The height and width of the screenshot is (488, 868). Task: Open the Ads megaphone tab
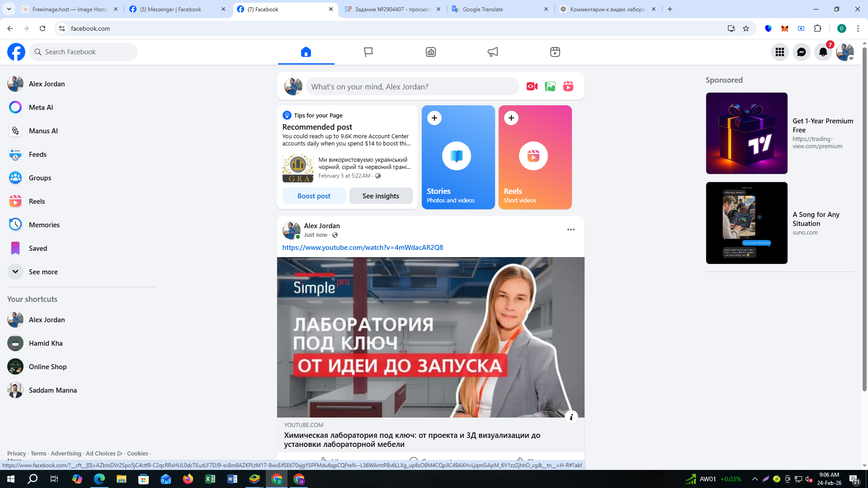[x=492, y=52]
